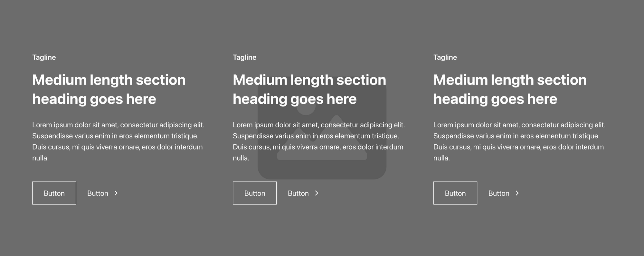This screenshot has height=256, width=644.
Task: Click the middle column's text link Button
Action: pyautogui.click(x=298, y=193)
